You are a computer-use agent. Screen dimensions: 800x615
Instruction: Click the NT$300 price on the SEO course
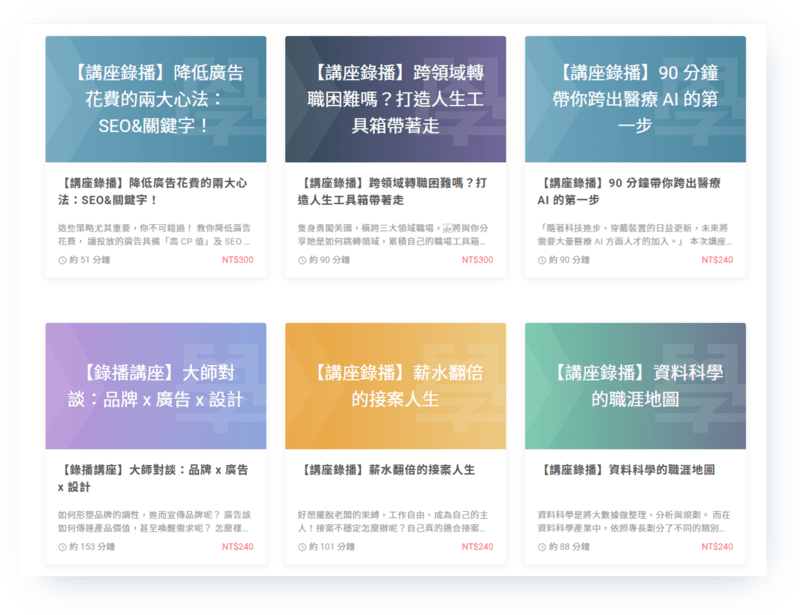237,260
